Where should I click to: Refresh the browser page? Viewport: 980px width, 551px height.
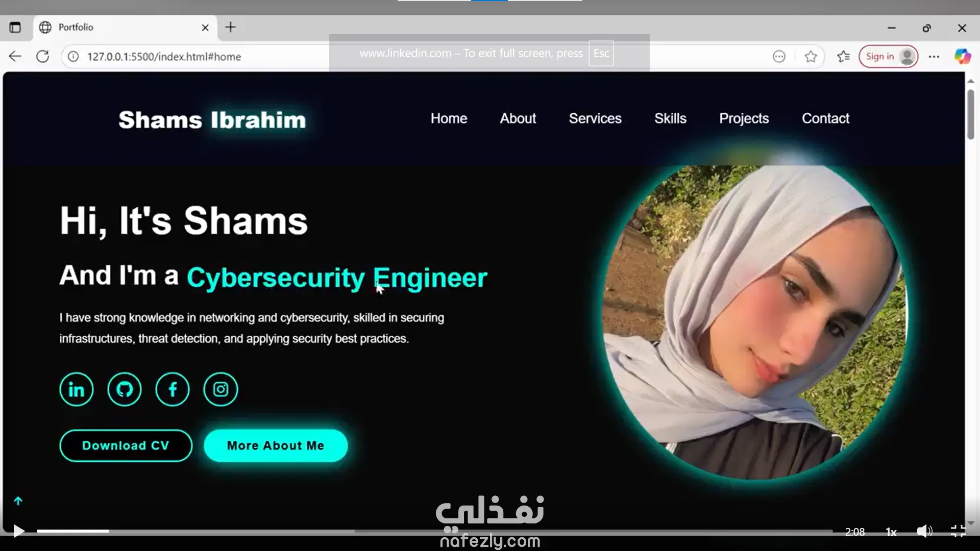[x=43, y=56]
